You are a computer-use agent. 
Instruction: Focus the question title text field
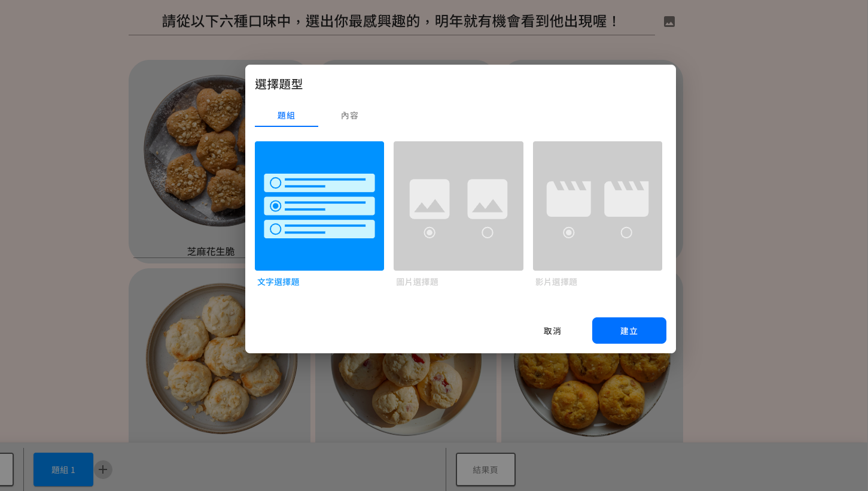(x=391, y=22)
